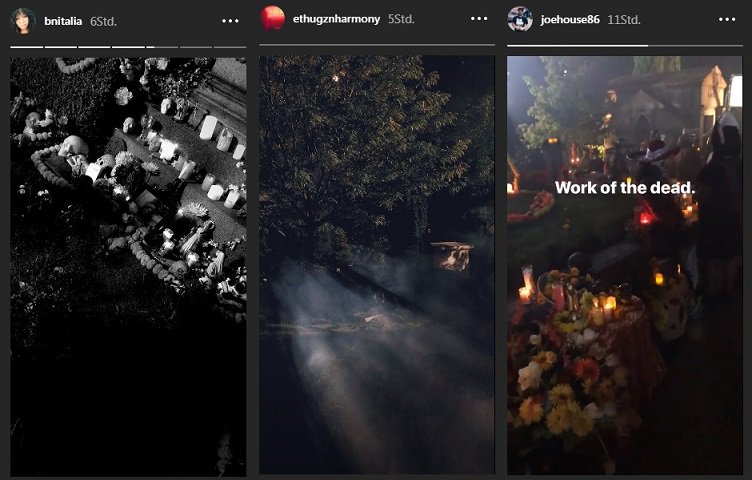Open the more options menu for ethugznharmony's story
This screenshot has width=752, height=480.
(x=479, y=19)
